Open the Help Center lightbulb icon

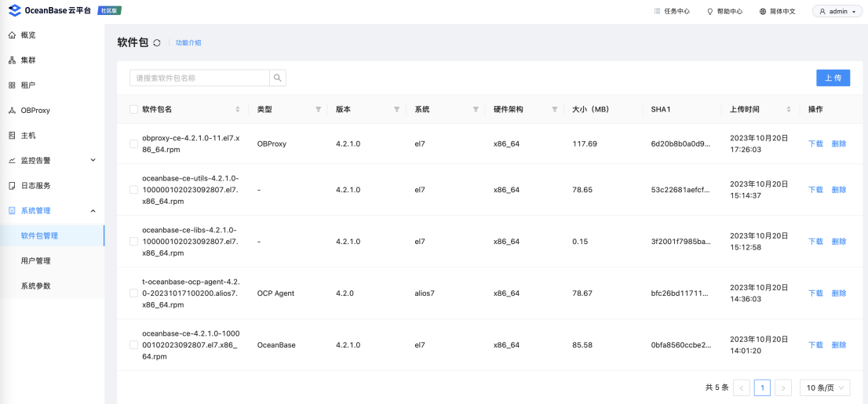pos(710,11)
